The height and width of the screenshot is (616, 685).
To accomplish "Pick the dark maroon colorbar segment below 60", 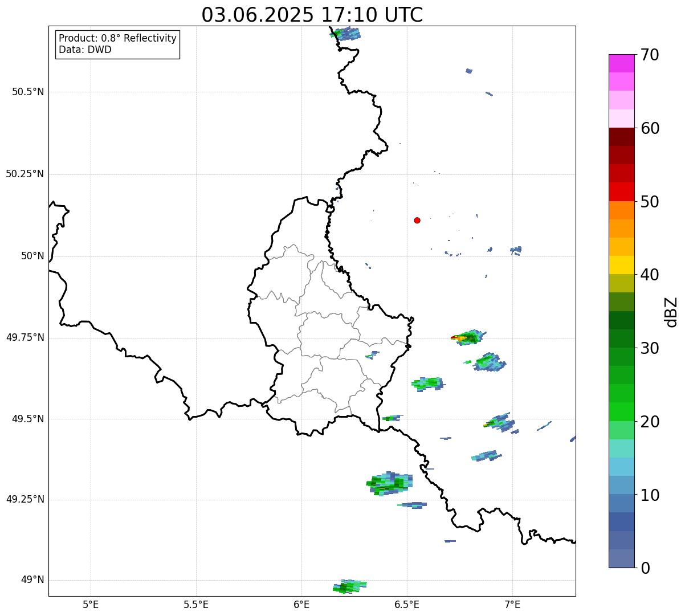I will (621, 137).
